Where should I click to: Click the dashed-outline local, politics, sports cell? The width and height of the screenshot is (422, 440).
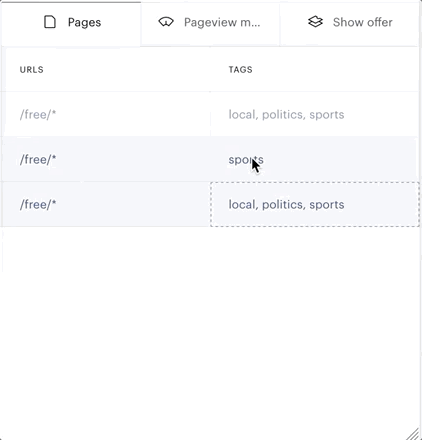tap(315, 204)
